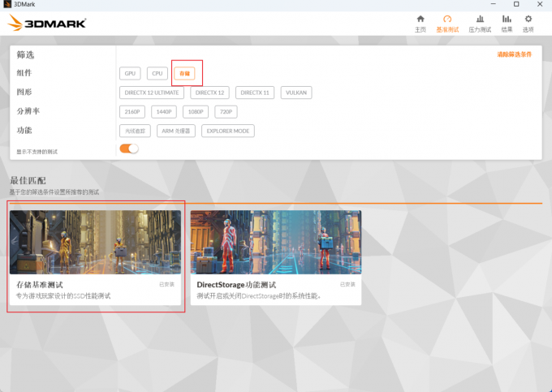This screenshot has height=392, width=552.
Task: Click the 显示不支持的测试 label text
Action: 37,152
